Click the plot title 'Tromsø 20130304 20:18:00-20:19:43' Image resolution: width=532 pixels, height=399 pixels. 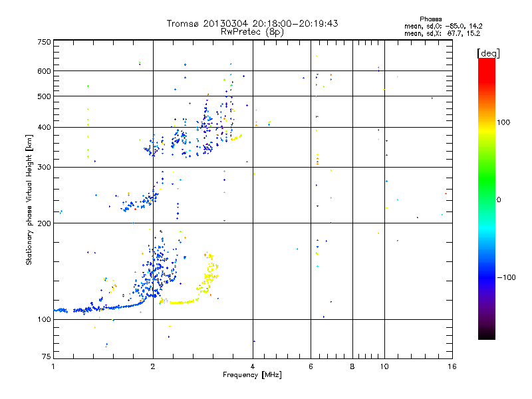pyautogui.click(x=252, y=23)
